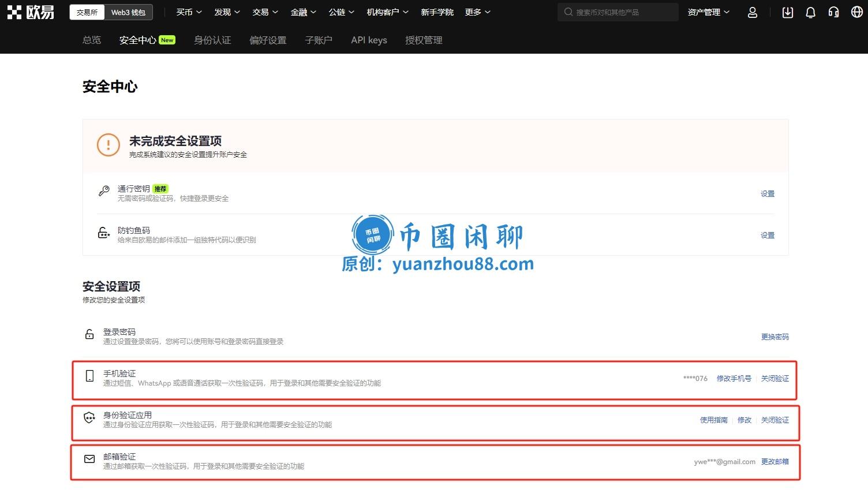Image resolution: width=868 pixels, height=493 pixels.
Task: Click the app download icon
Action: 787,12
